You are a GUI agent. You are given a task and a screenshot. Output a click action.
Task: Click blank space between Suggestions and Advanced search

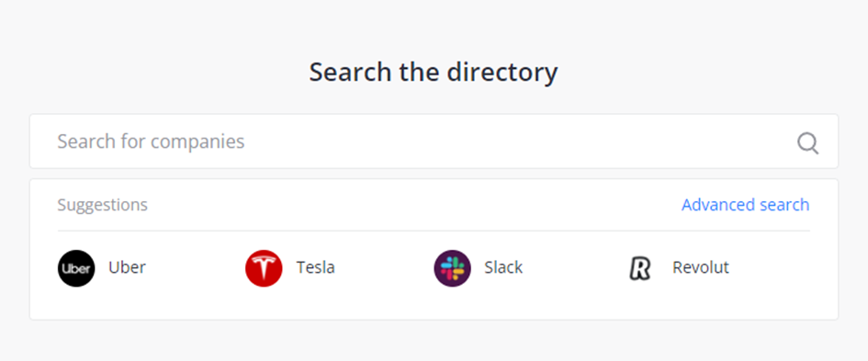coord(414,205)
